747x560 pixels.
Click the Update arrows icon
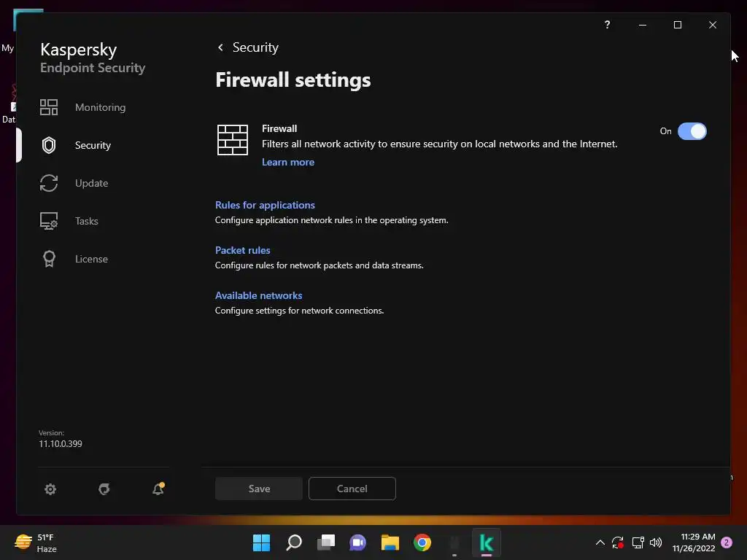coord(49,183)
